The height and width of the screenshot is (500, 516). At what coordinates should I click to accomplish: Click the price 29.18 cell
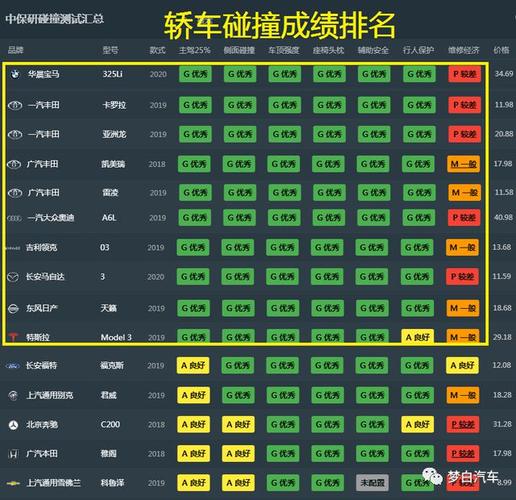502,337
